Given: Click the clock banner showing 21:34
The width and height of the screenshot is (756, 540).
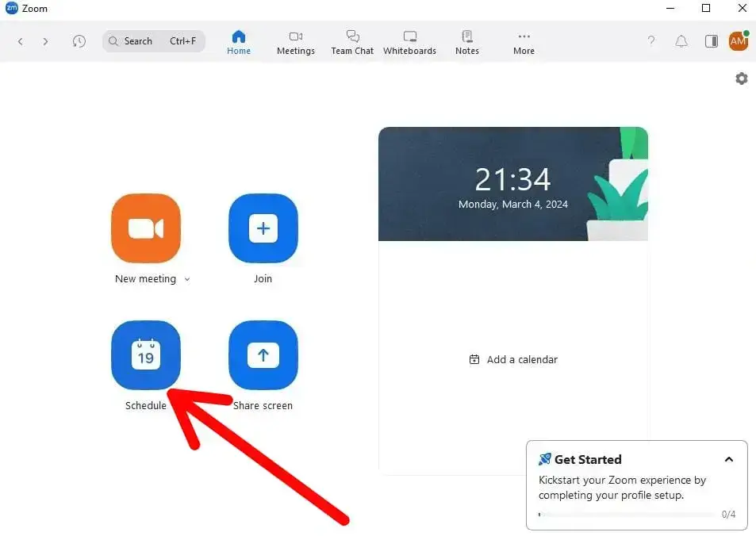Looking at the screenshot, I should pos(513,184).
